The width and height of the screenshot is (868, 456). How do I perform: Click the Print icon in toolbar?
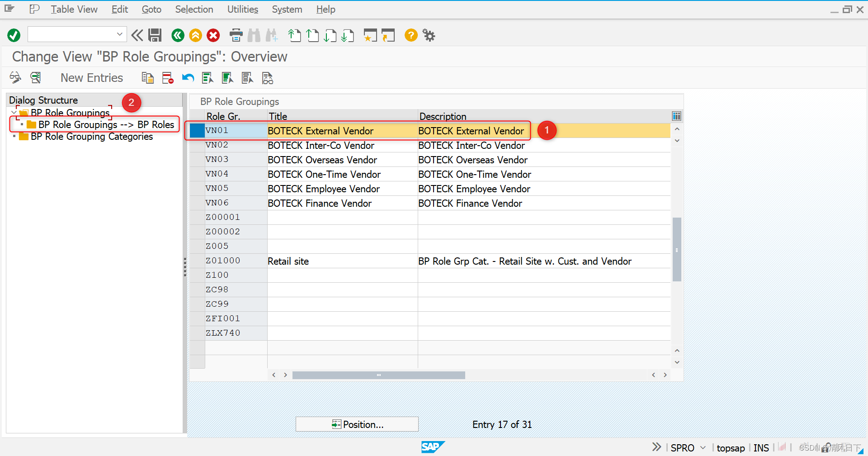pos(236,35)
